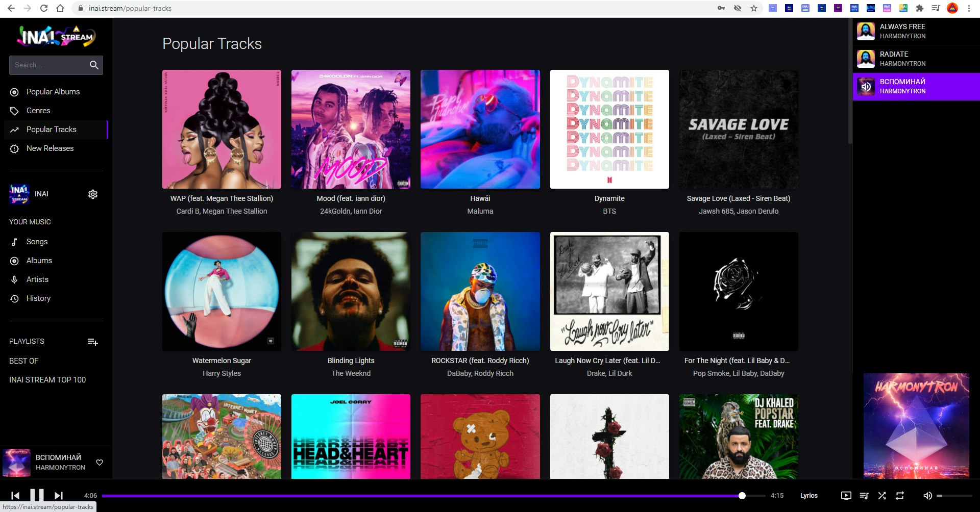This screenshot has width=980, height=512.
Task: Go to browser home page
Action: point(60,8)
